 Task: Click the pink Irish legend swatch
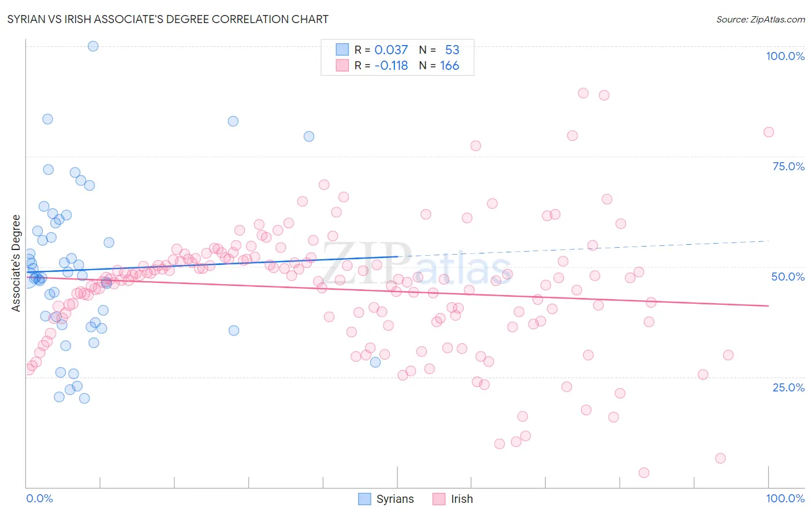point(439,499)
